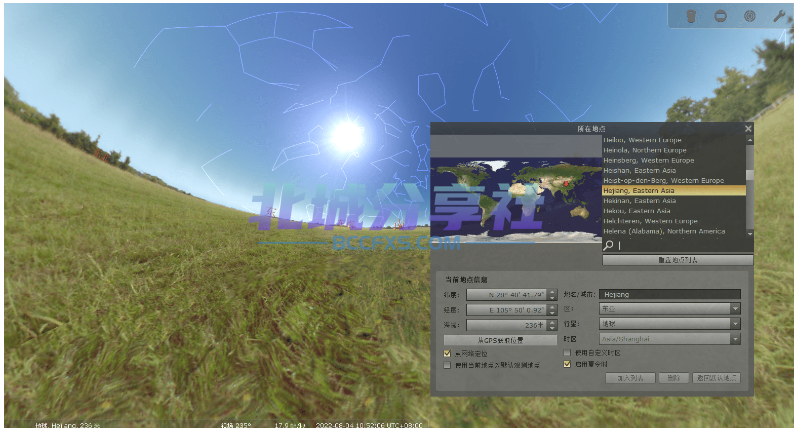Open settings with the wrench icon
795x428 pixels.
tap(779, 16)
